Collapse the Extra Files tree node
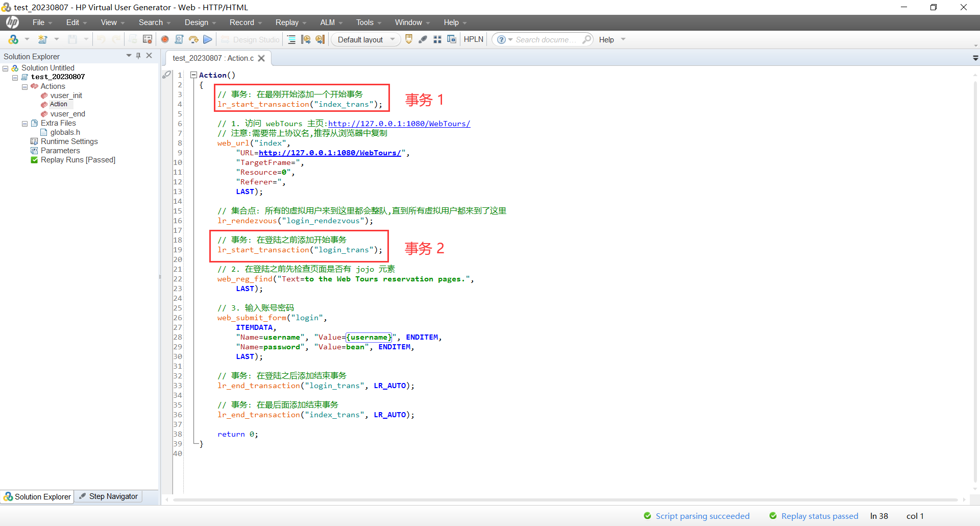Image resolution: width=980 pixels, height=526 pixels. pyautogui.click(x=24, y=124)
